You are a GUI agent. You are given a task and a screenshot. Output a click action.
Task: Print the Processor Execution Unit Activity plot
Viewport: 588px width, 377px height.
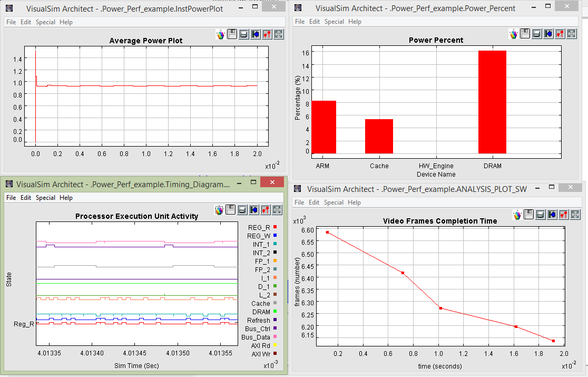click(x=242, y=210)
